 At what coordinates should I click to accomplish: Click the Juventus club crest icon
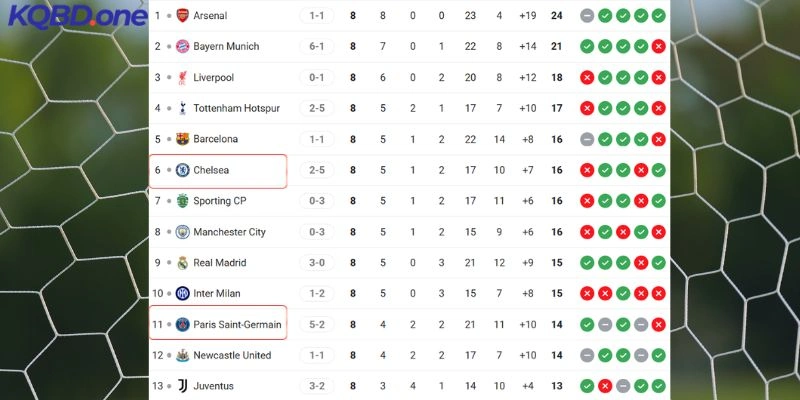pos(182,386)
